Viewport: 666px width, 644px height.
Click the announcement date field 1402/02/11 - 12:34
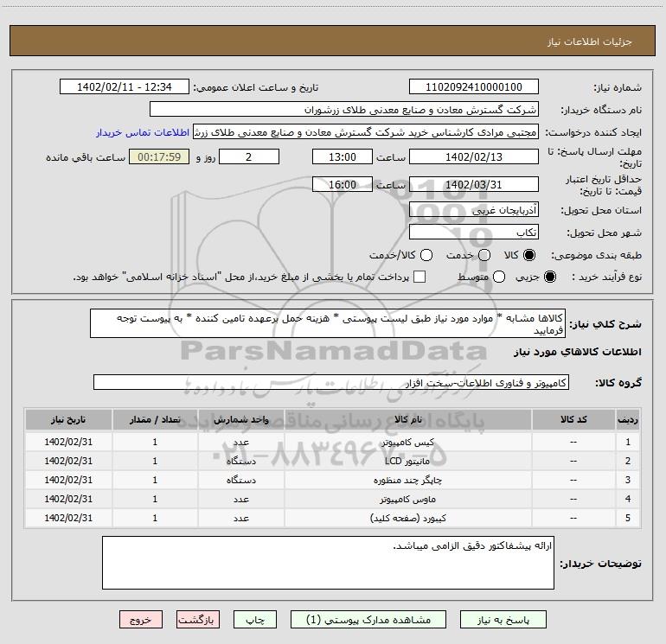(x=125, y=86)
